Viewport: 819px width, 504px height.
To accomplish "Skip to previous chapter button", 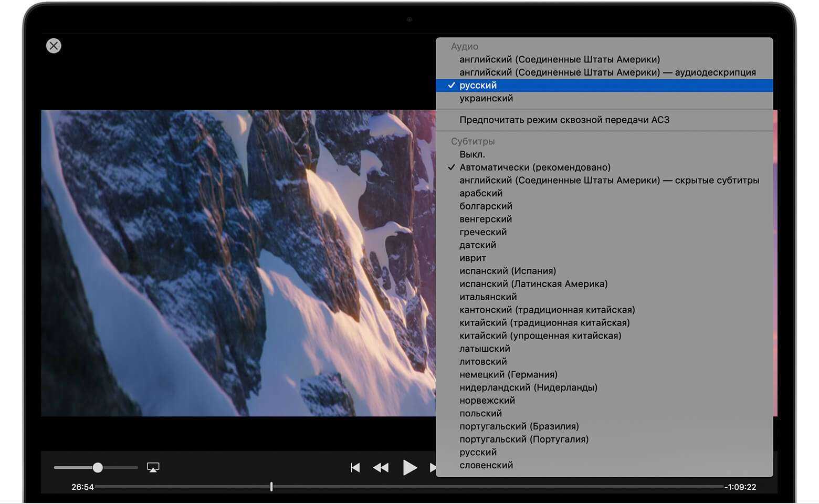I will (355, 467).
